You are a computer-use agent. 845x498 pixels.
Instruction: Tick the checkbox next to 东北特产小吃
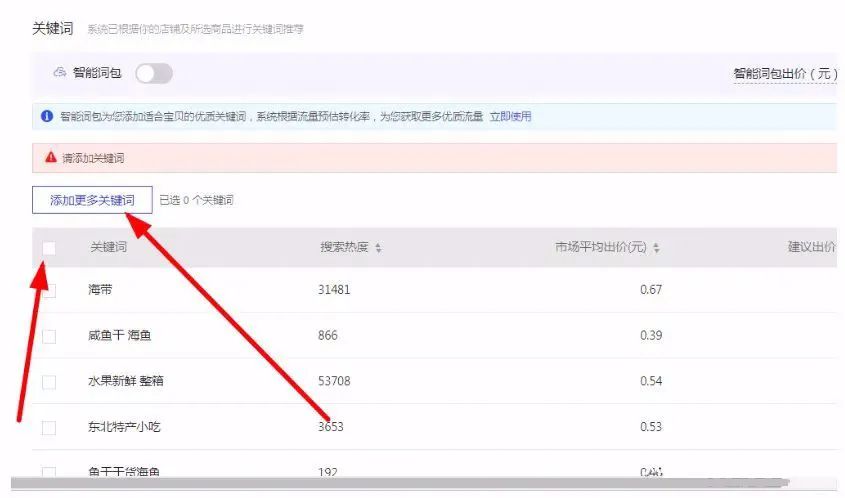point(49,428)
